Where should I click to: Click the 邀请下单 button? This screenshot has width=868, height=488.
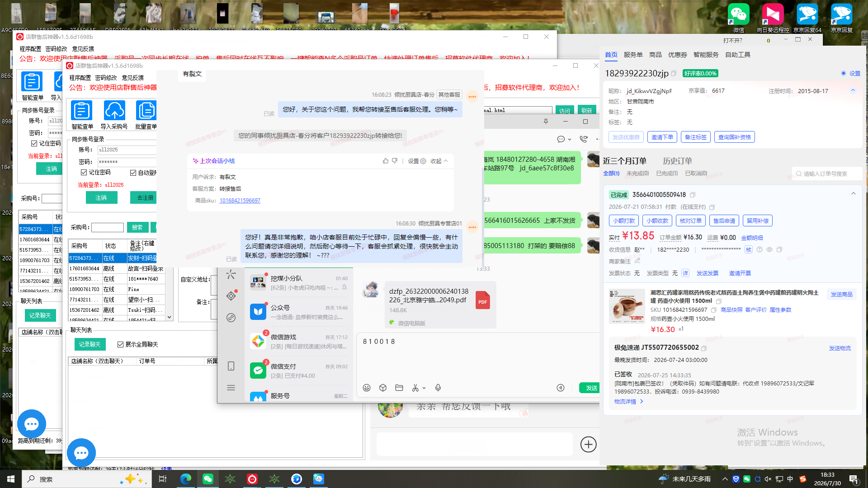click(x=662, y=137)
